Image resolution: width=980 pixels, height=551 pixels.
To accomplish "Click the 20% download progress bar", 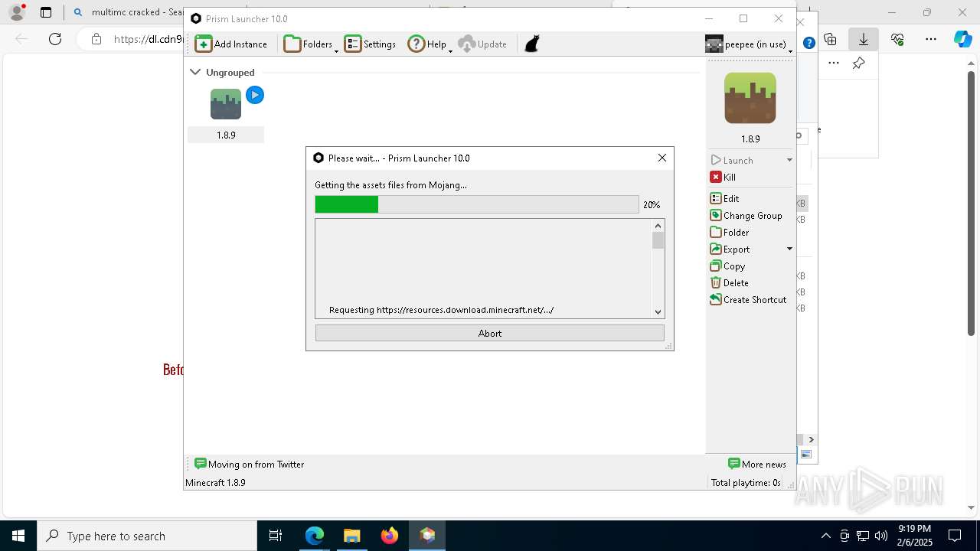I will click(x=477, y=204).
